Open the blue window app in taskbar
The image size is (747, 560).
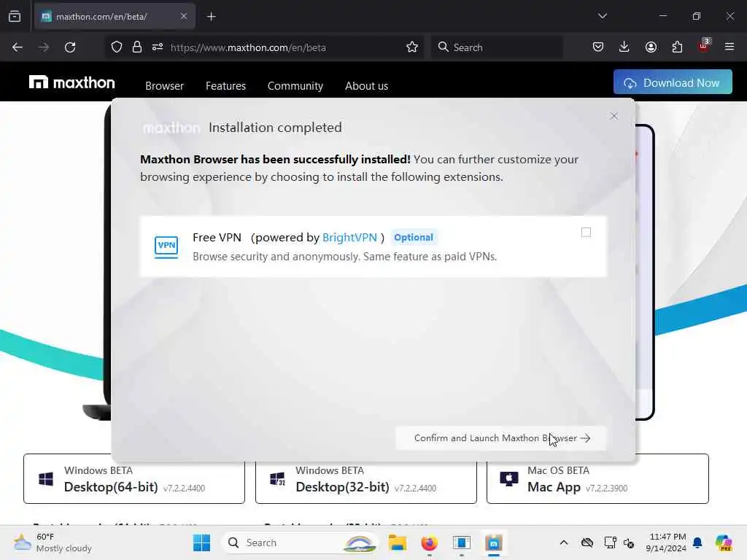point(462,542)
